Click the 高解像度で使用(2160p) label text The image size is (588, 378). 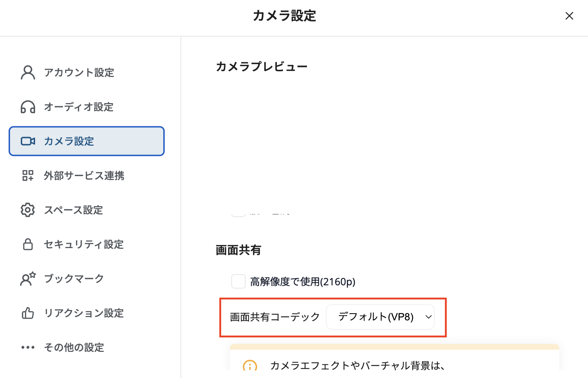pos(303,282)
